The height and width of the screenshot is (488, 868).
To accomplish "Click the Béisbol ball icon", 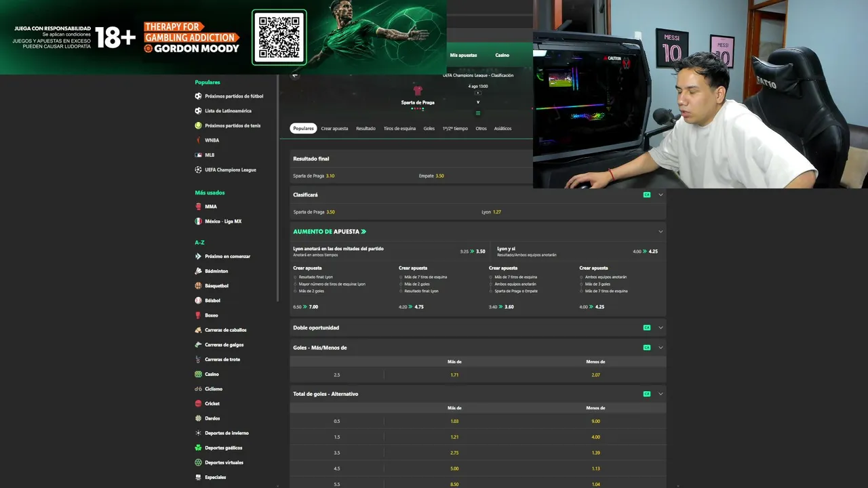I will (x=198, y=300).
